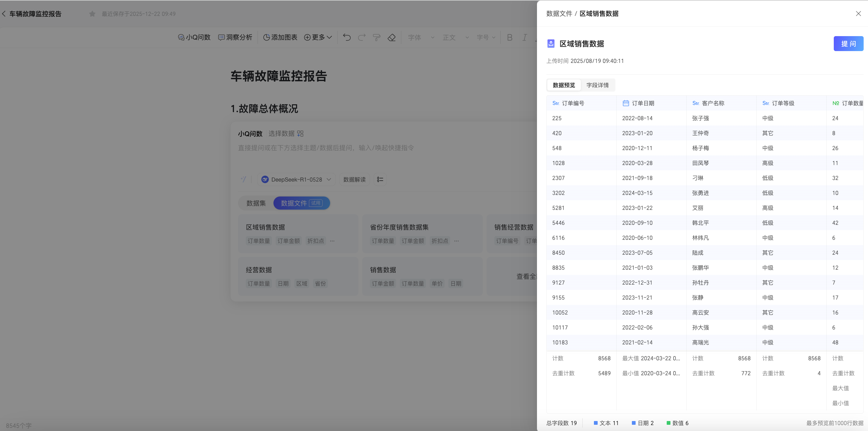Click the upload file icon beside 区域销售数据
This screenshot has height=431, width=868.
tap(551, 44)
